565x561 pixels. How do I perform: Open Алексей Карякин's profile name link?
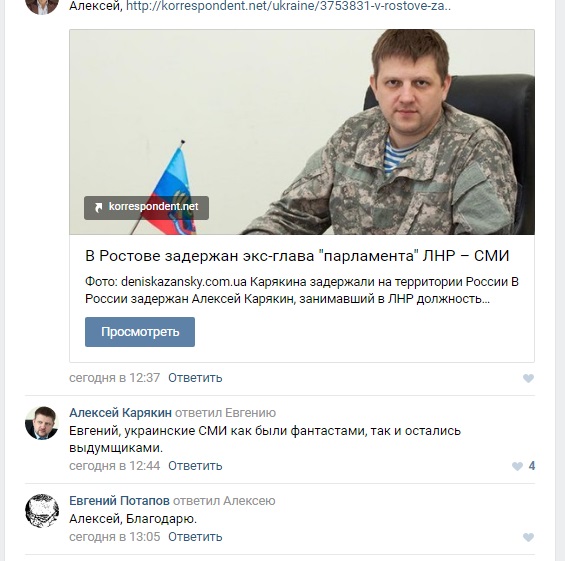[x=120, y=413]
